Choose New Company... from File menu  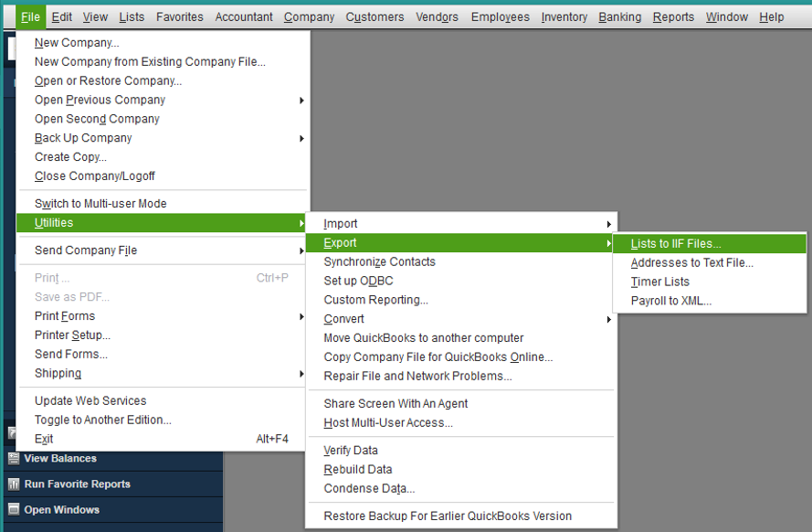point(162,43)
